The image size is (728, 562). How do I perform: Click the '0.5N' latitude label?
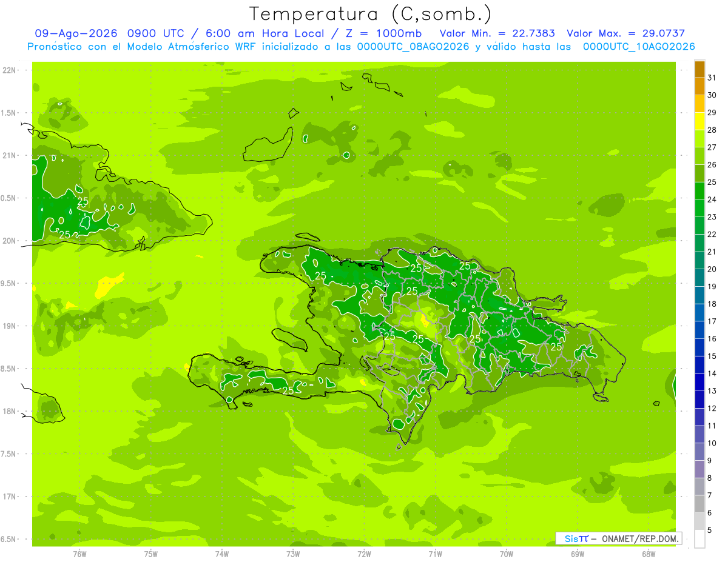[9, 198]
